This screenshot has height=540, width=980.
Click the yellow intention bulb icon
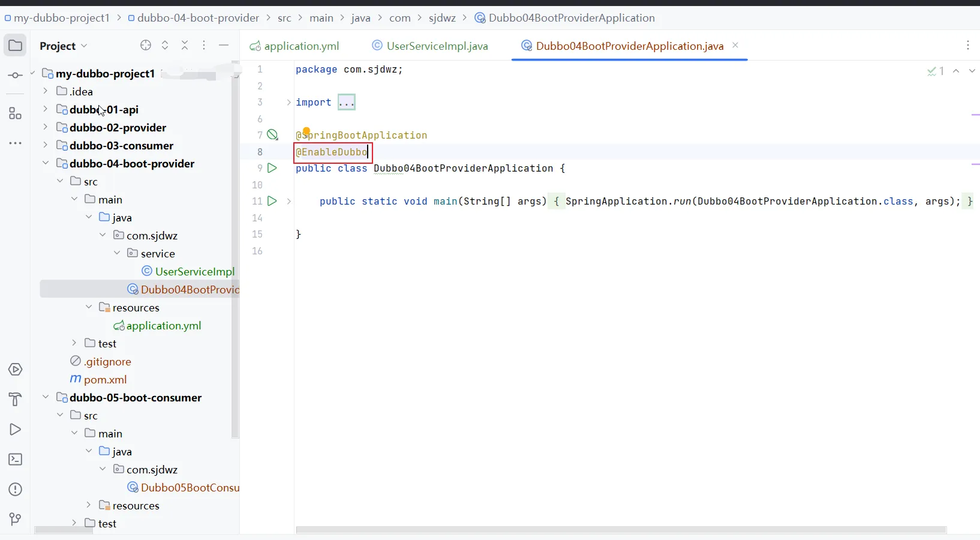pos(306,131)
